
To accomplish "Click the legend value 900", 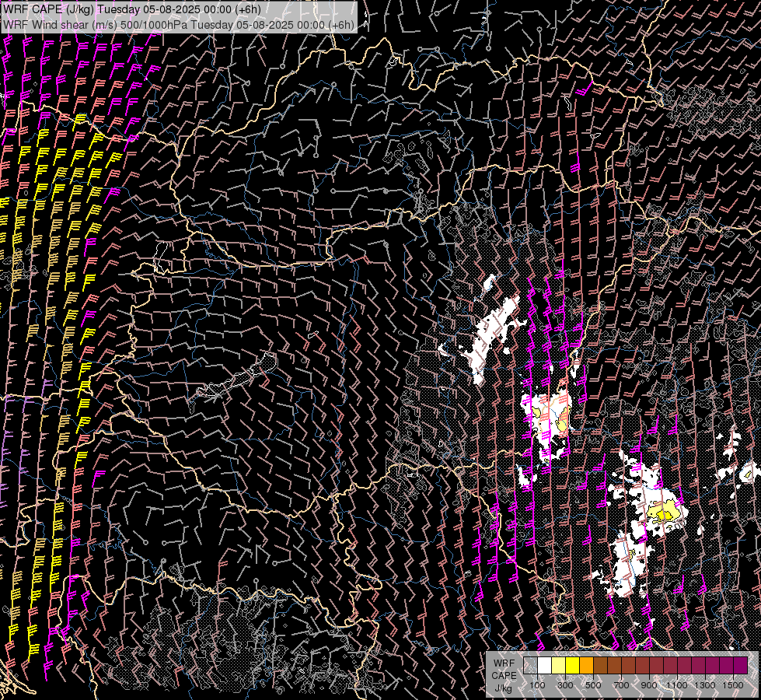I will [x=649, y=685].
